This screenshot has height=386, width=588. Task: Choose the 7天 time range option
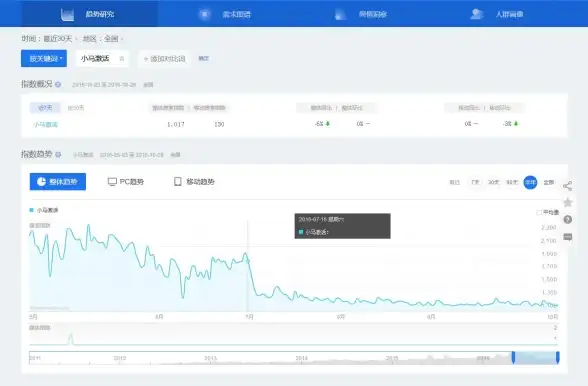click(475, 182)
